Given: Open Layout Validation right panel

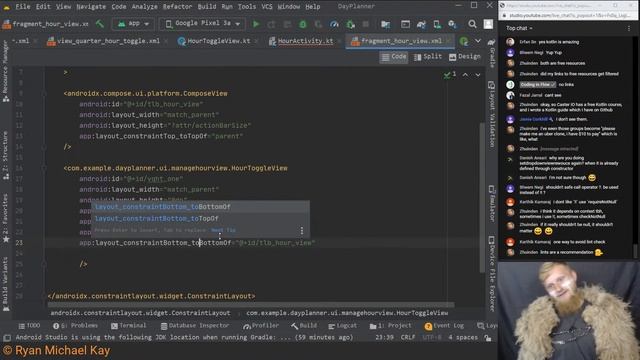Looking at the screenshot, I should click(492, 114).
